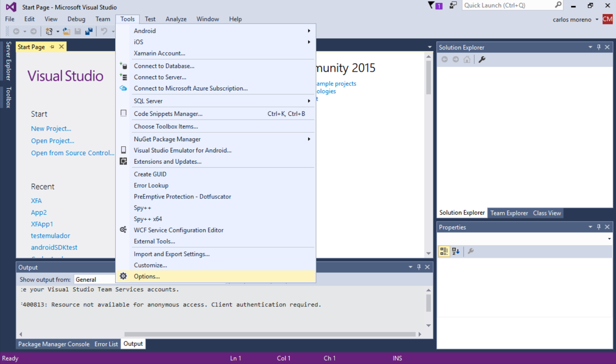Click the navigate backward toolbar button
The height and width of the screenshot is (364, 616).
tap(16, 31)
